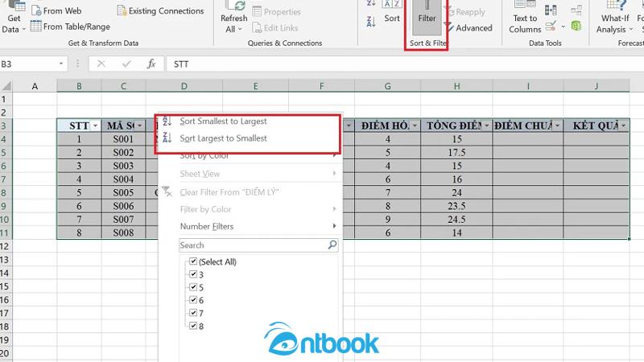Uncheck value 3 in filter list
This screenshot has width=644, height=362.
point(193,274)
